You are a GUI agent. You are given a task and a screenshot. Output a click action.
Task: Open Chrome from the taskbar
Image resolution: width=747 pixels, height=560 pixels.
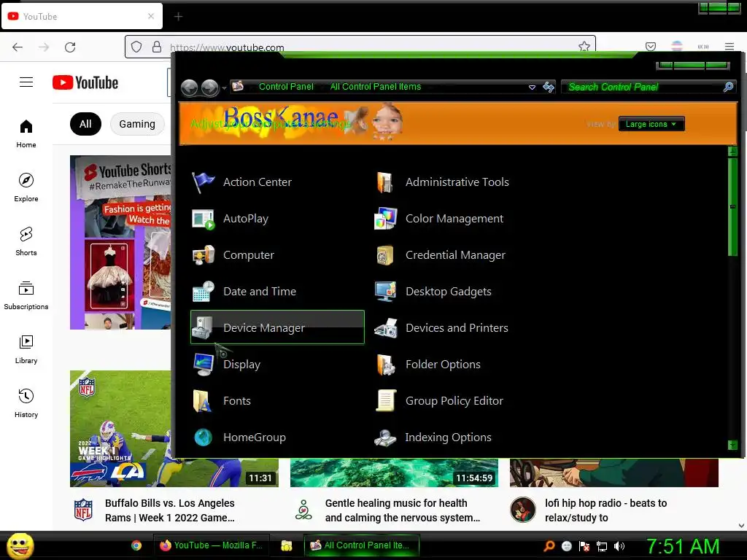pyautogui.click(x=136, y=545)
